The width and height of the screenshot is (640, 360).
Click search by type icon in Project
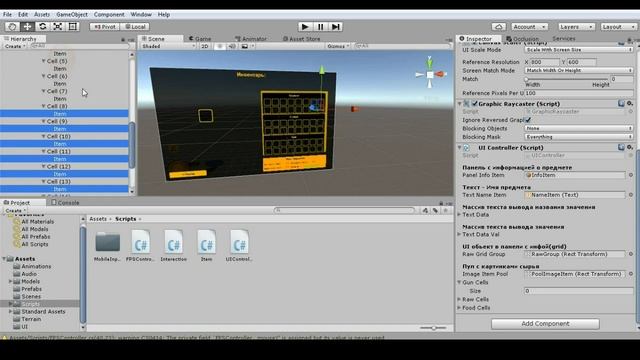tap(425, 210)
